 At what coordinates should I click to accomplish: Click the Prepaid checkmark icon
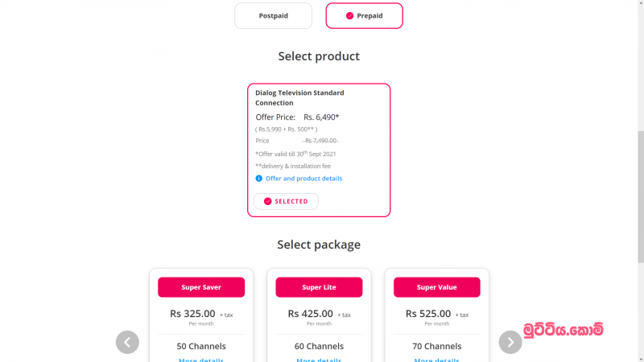point(349,15)
